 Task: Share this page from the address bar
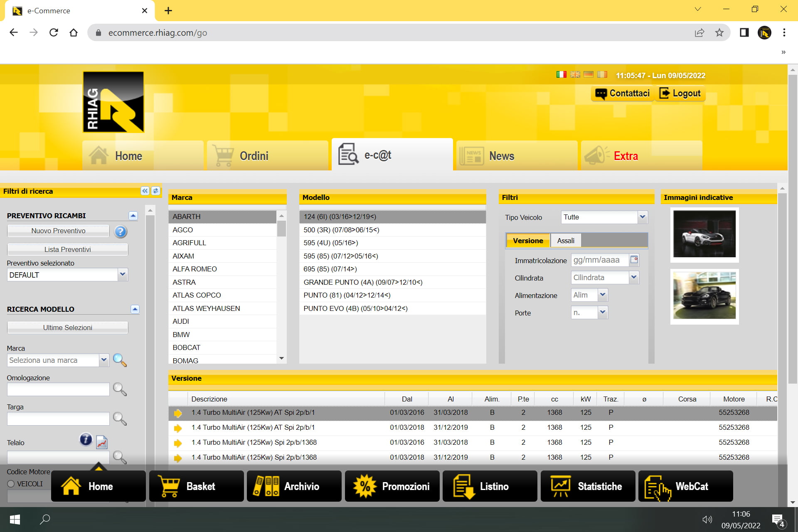pyautogui.click(x=699, y=32)
